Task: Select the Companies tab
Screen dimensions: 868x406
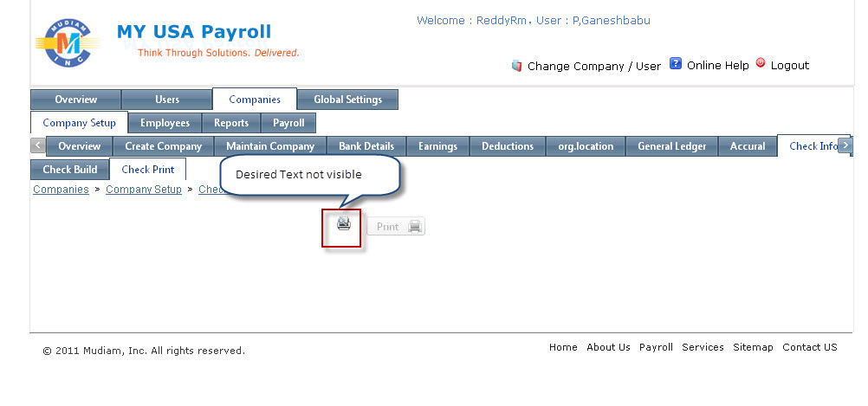Action: pos(255,100)
